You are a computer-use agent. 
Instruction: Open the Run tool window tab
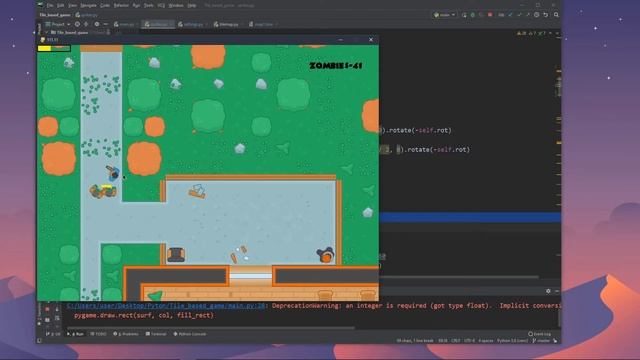(x=75, y=334)
